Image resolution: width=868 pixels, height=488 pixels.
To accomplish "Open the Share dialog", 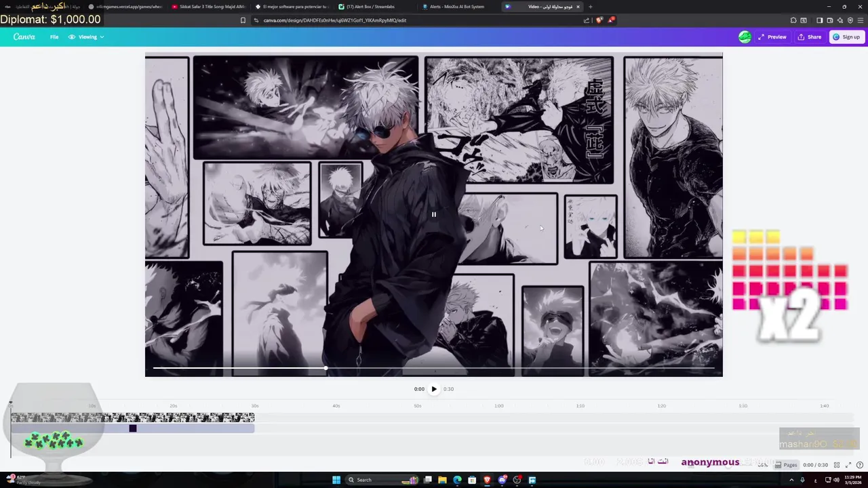I will [x=810, y=37].
